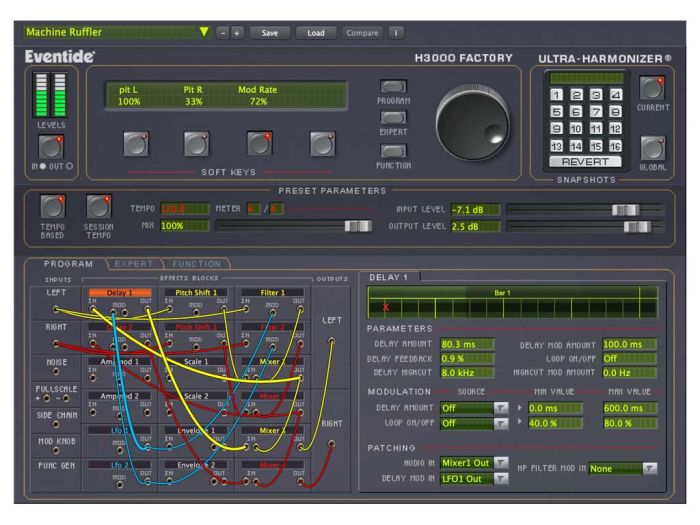This screenshot has width=700, height=525.
Task: Select the Pitch Shift 1 effect block
Action: pos(196,293)
